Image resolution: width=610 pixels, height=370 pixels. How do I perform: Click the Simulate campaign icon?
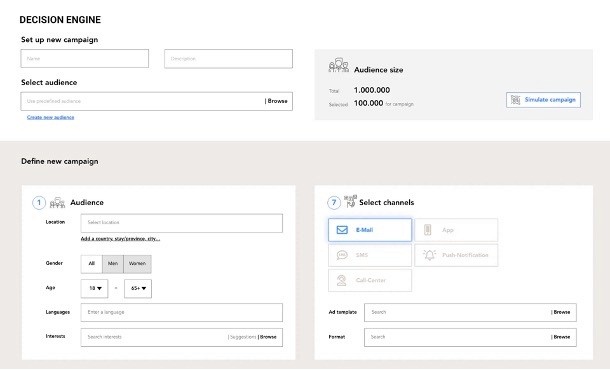coord(515,100)
